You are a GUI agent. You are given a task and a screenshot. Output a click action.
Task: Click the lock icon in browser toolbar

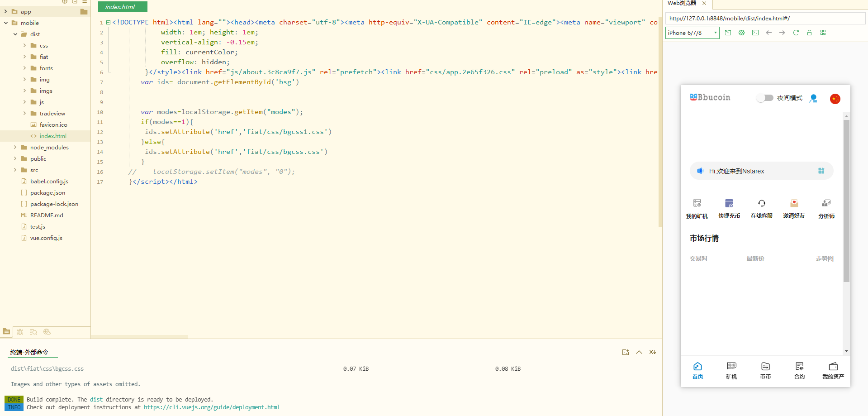(x=809, y=33)
